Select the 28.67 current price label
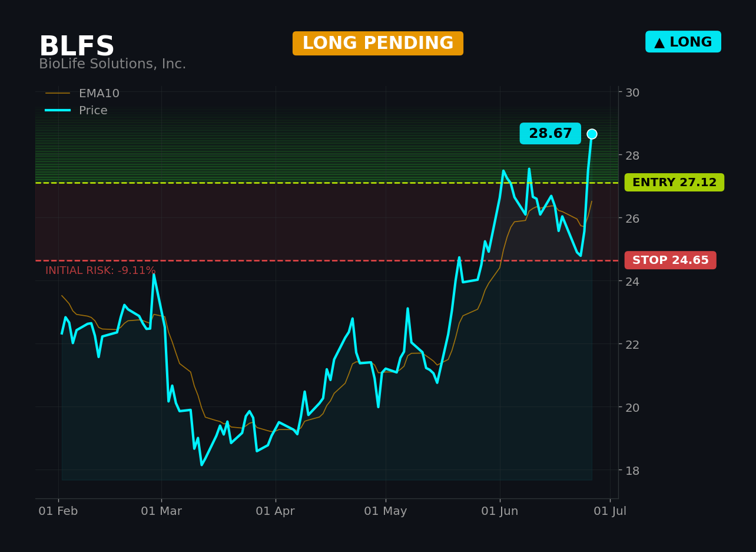Screen dimensions: 756x552 tap(550, 134)
